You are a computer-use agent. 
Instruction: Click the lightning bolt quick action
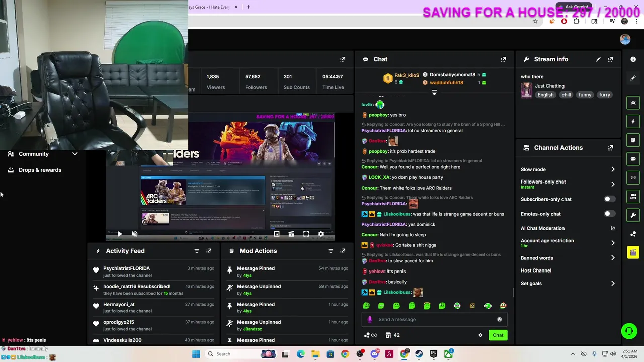click(x=633, y=121)
